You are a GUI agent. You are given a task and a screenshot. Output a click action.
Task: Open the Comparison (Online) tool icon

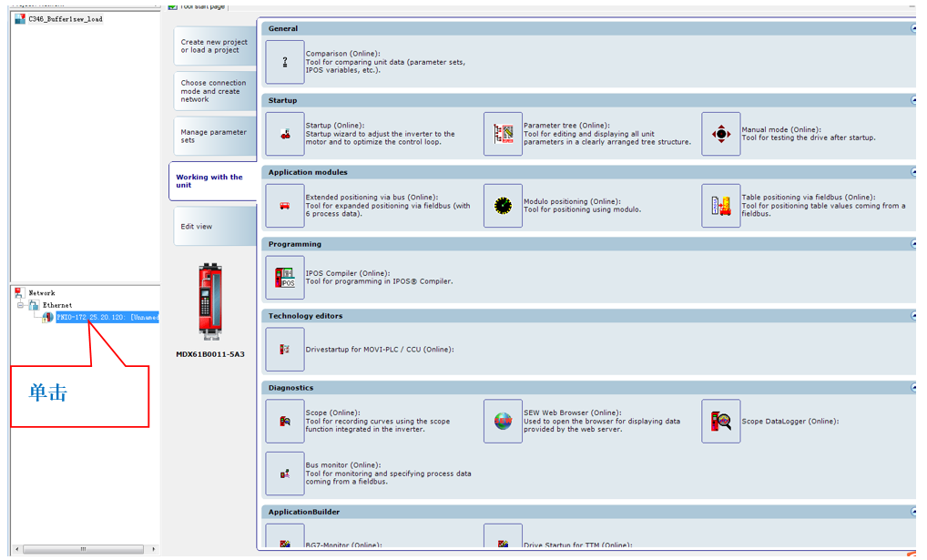coord(285,62)
